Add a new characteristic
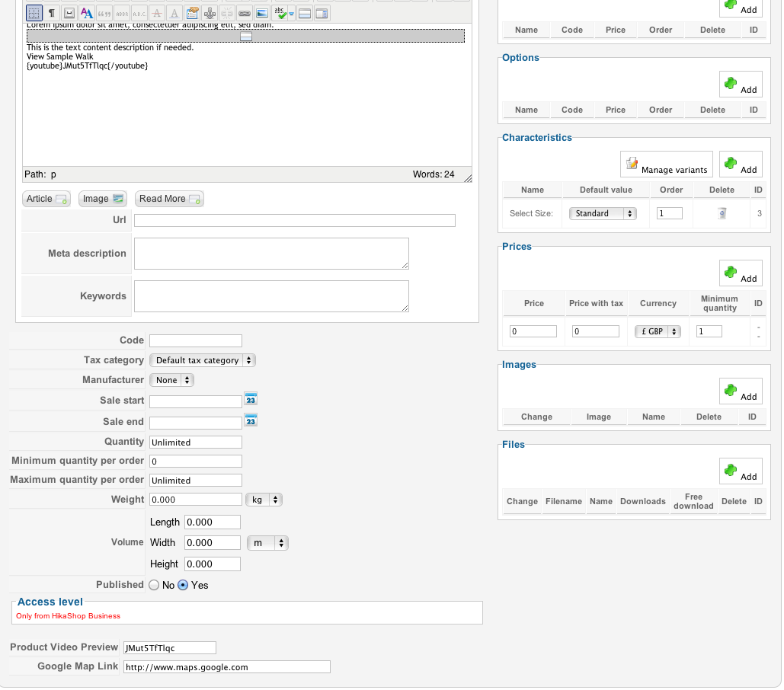 coord(741,165)
